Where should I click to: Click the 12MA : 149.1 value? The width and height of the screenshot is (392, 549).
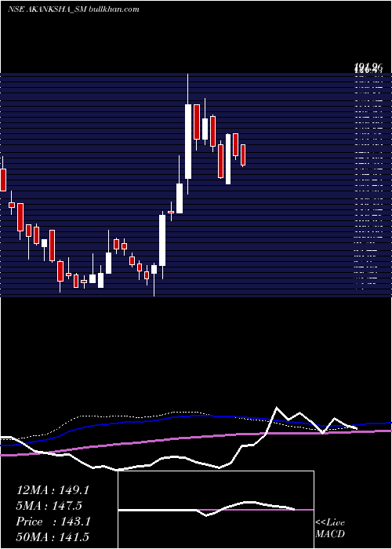[x=53, y=490]
